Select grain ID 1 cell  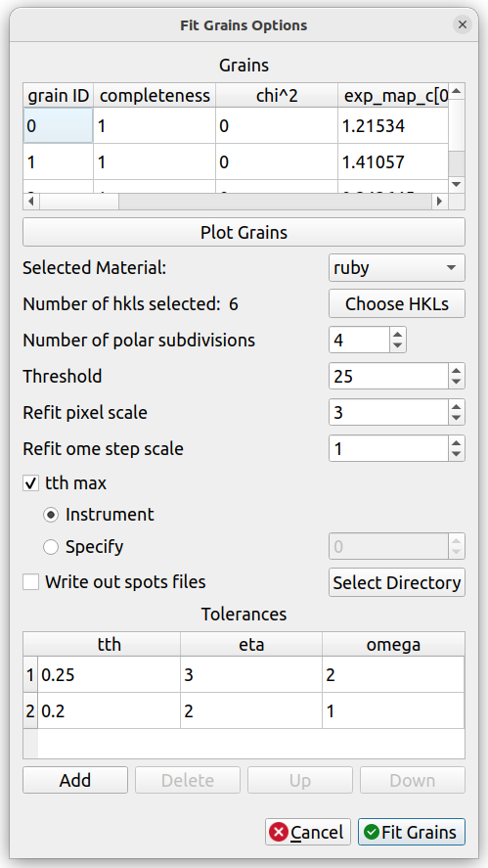(x=58, y=161)
